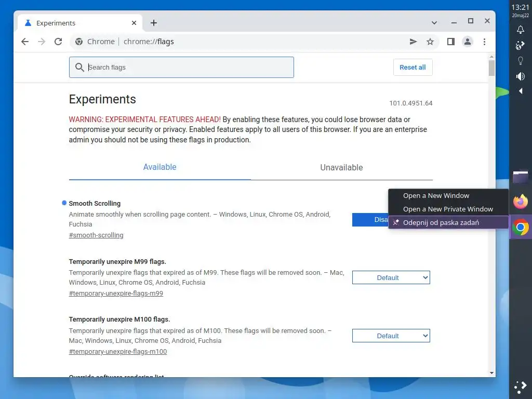This screenshot has width=532, height=399.
Task: Focus the Search flags input field
Action: 181,67
